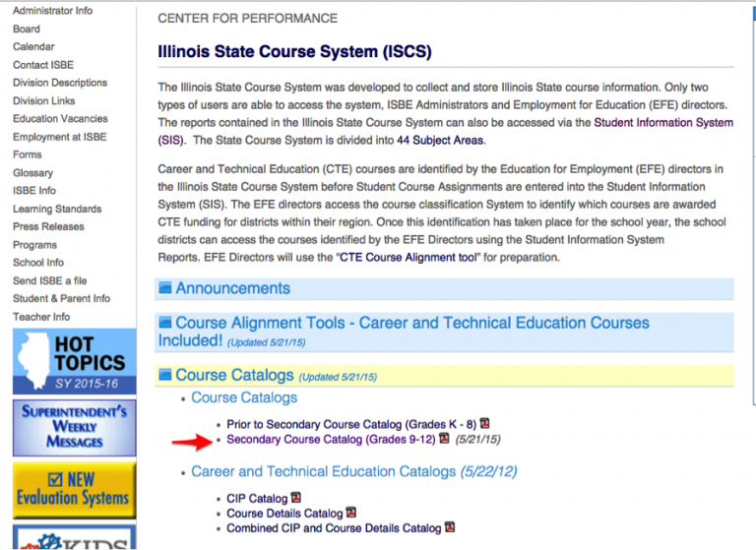
Task: Click PDF icon next to Secondary Course Catalog
Action: [444, 440]
